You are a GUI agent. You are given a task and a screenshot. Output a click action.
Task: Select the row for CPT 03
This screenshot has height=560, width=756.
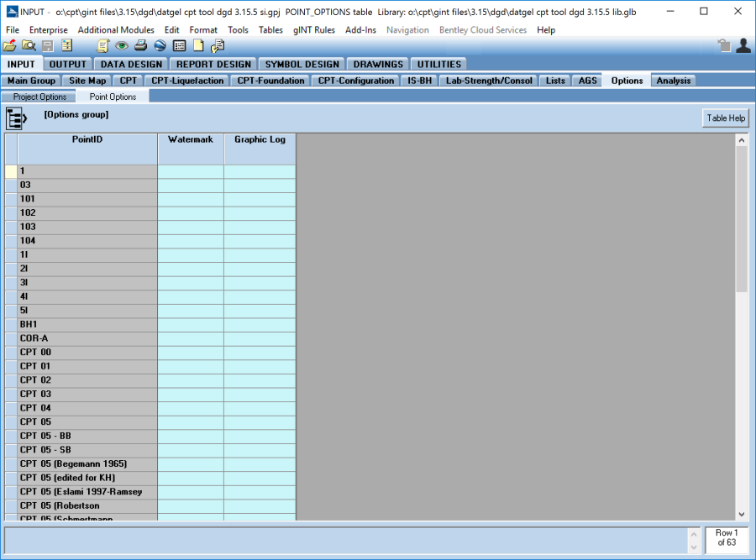87,394
